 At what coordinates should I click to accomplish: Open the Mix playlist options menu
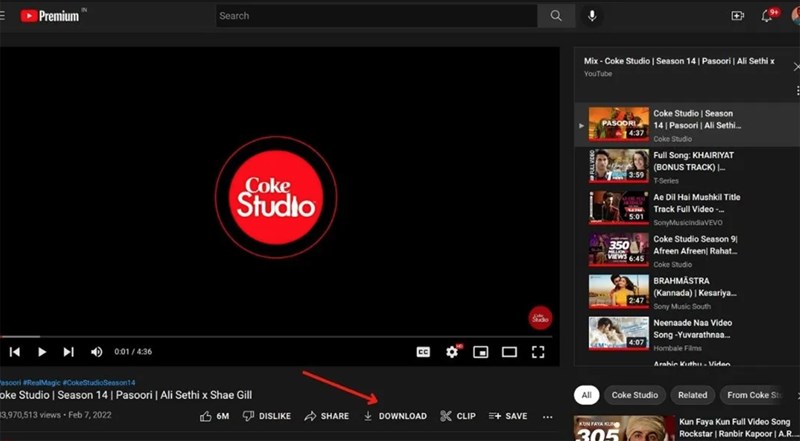(797, 91)
